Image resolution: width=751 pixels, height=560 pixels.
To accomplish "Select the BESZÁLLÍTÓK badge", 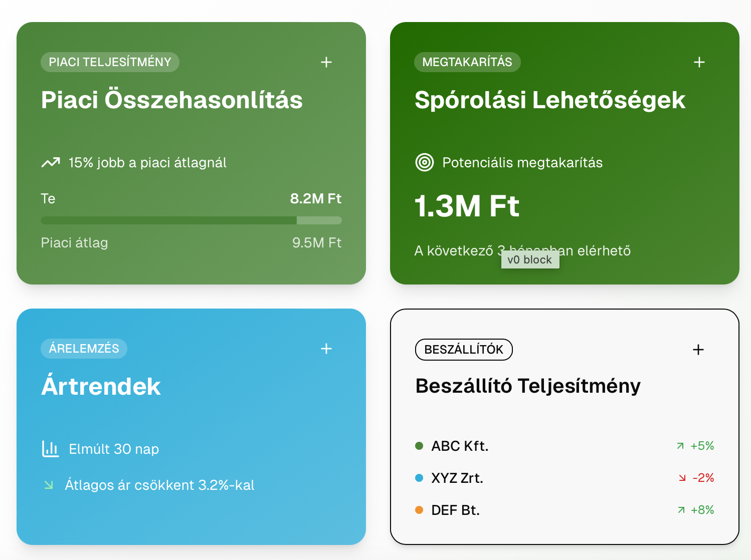I will coord(463,349).
